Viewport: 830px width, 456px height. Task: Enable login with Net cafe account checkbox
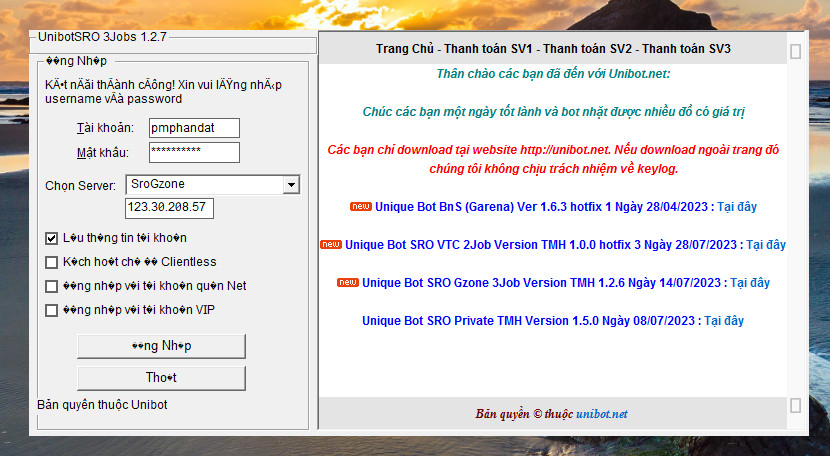51,287
